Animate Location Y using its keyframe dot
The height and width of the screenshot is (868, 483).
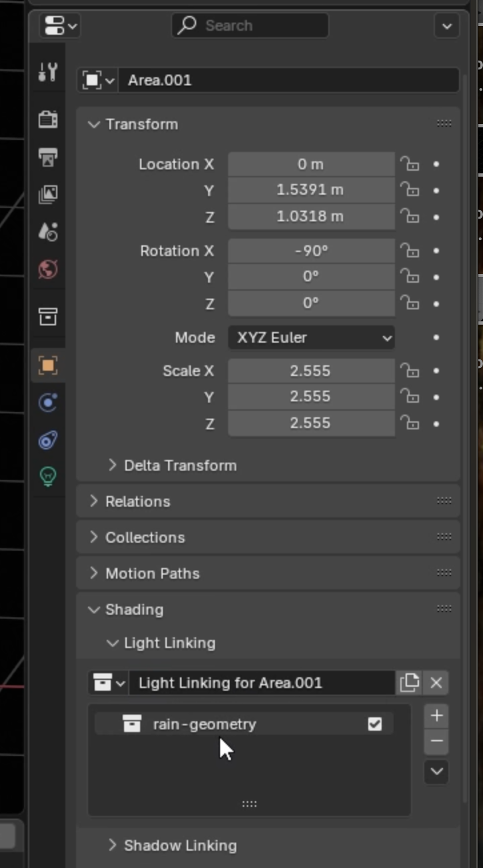pyautogui.click(x=436, y=190)
